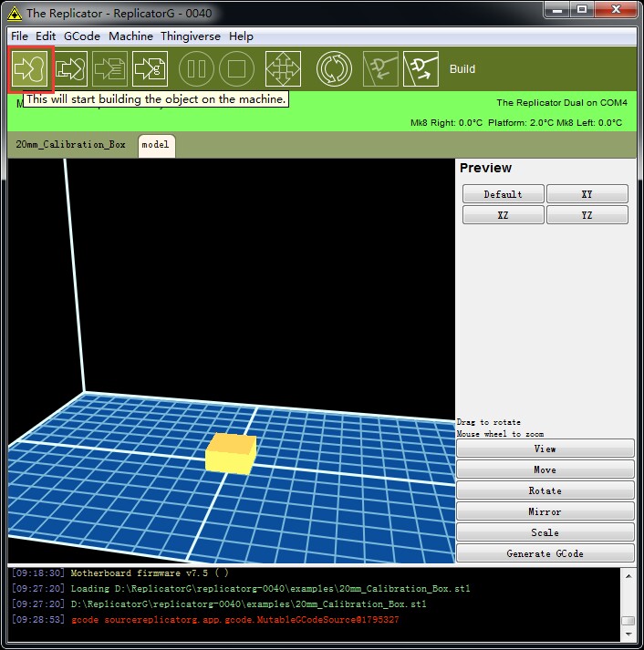
Task: Click the 'Loading D:\ReplicatorG' log line
Action: 241,589
